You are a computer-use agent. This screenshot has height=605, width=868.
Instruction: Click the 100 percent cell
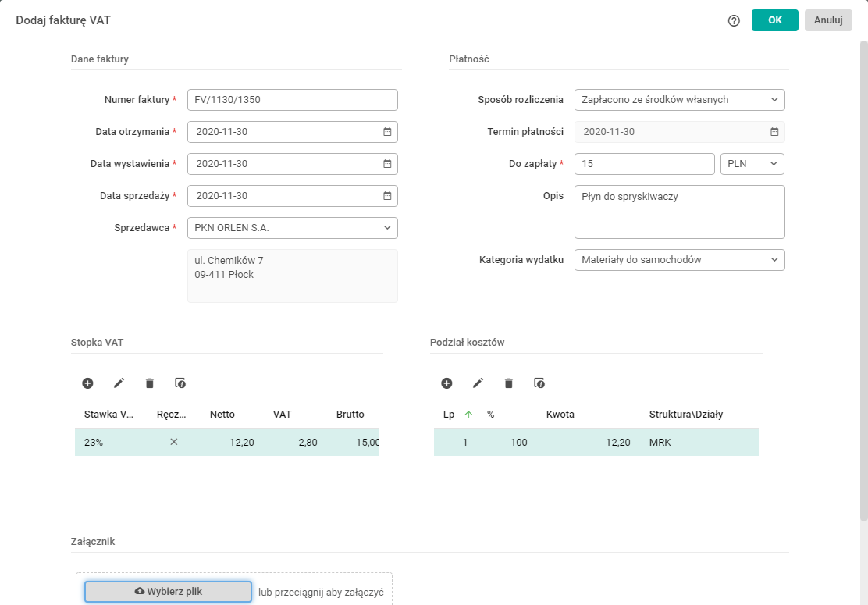pos(519,443)
